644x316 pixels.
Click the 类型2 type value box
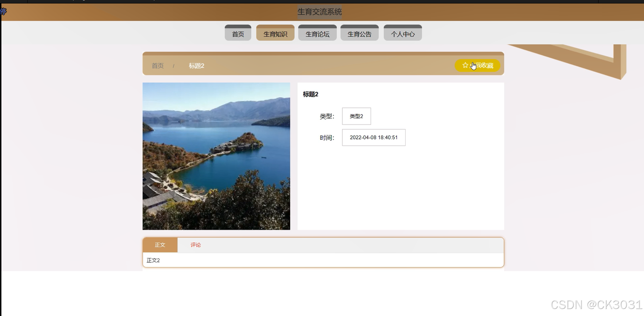click(356, 116)
